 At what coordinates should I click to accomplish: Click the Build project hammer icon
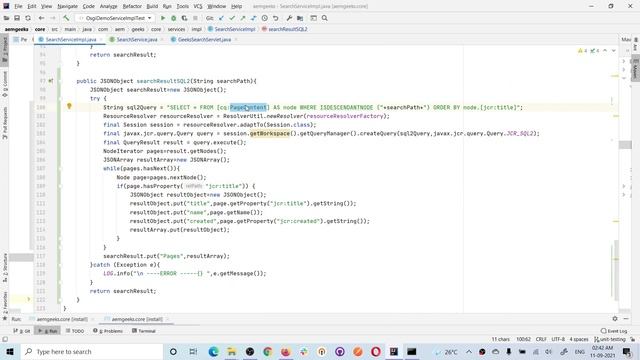pyautogui.click(x=66, y=18)
